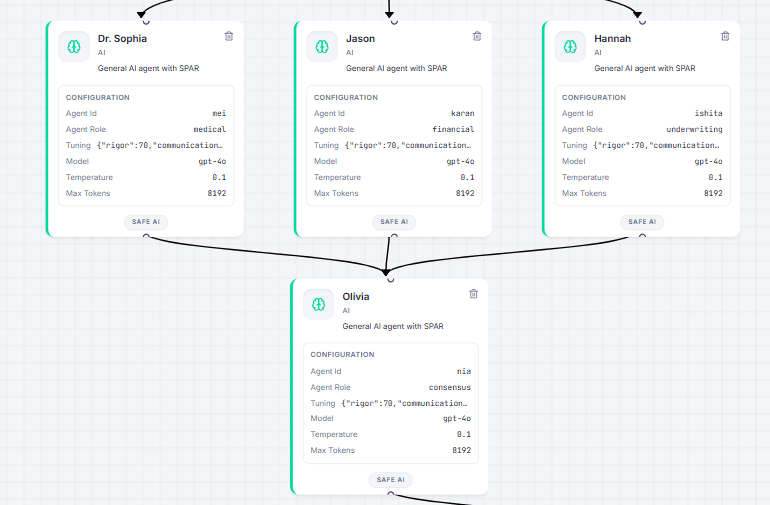This screenshot has width=770, height=505.
Task: Click the brain icon on Dr. Sophia card
Action: coord(74,47)
